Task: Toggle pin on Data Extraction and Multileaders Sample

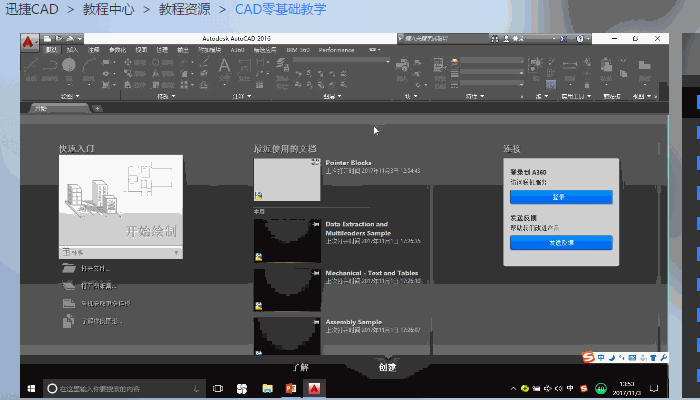Action: coord(316,224)
